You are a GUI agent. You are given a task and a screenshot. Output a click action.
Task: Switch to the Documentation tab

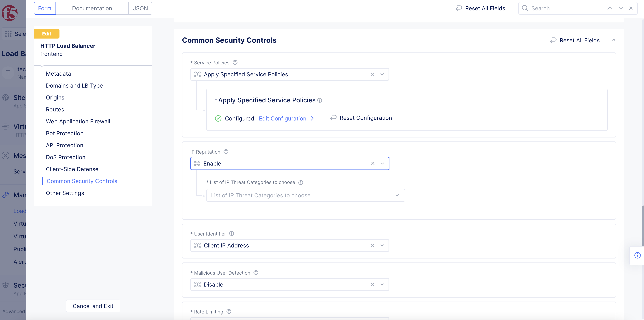click(92, 8)
